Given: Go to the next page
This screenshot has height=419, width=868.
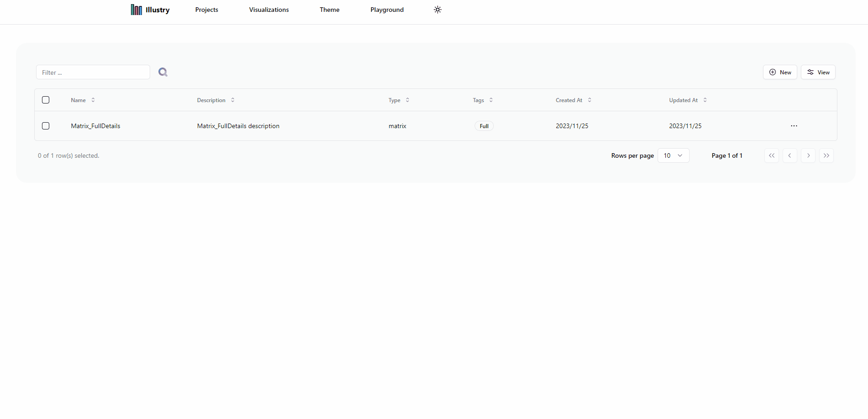Looking at the screenshot, I should tap(808, 155).
